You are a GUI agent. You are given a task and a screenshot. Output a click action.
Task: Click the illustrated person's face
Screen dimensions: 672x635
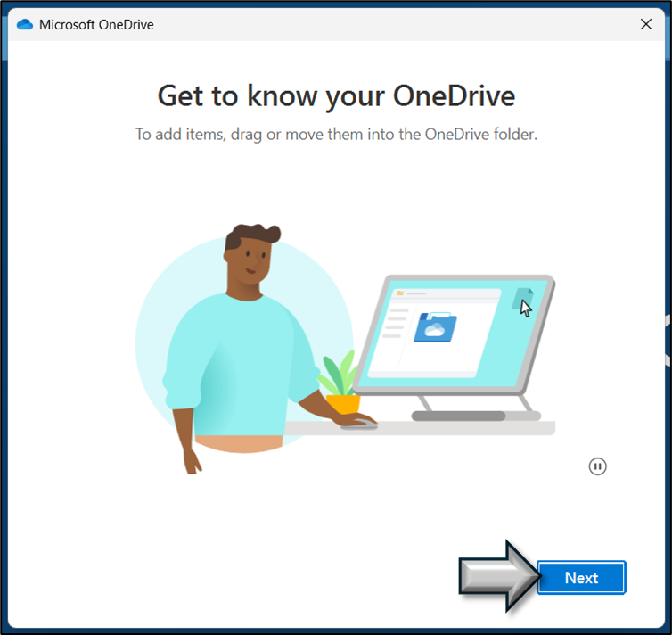251,260
